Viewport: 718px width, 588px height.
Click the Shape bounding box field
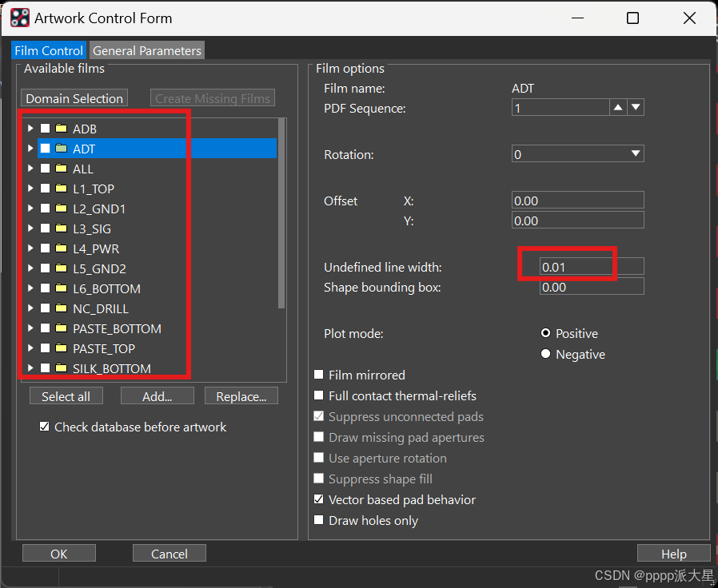click(592, 287)
